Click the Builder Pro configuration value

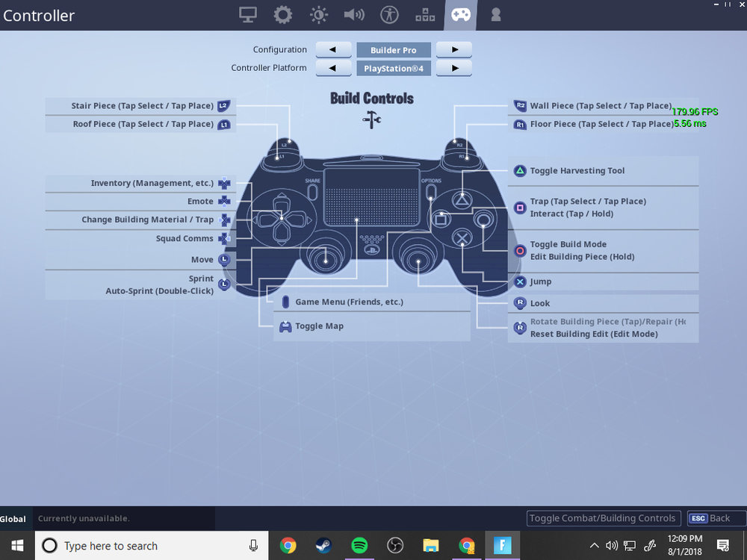[394, 50]
